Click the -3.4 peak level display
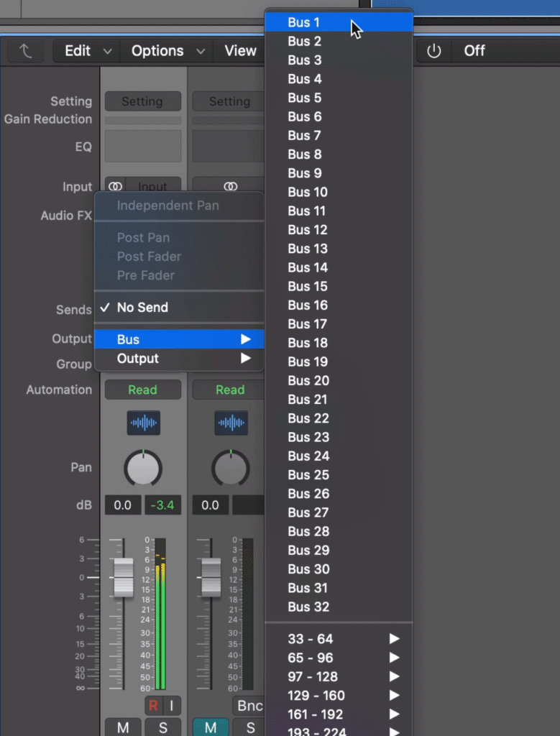560x736 pixels. point(162,505)
